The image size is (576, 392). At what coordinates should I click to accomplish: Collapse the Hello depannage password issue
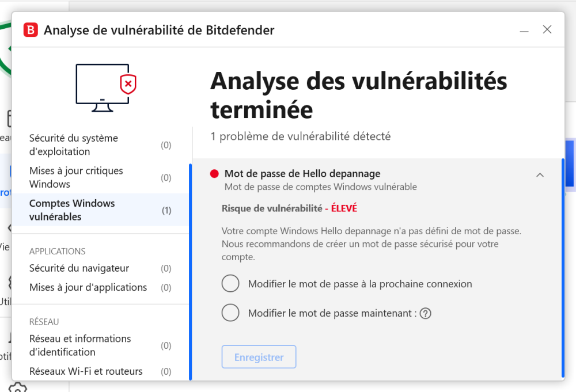(x=540, y=175)
